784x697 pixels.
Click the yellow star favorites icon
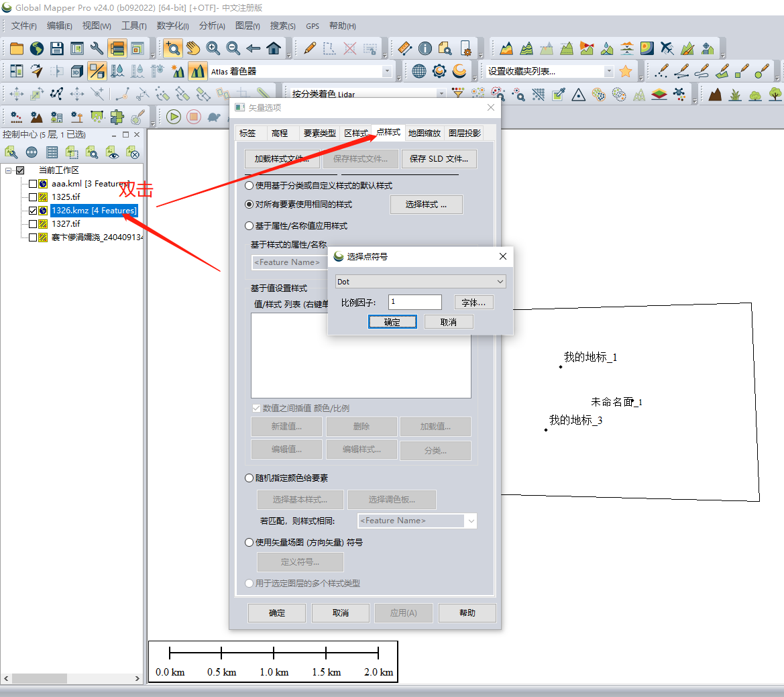626,72
